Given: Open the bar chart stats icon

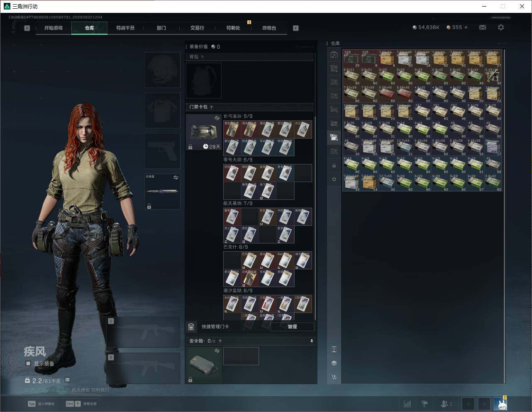Looking at the screenshot, I should 408,404.
